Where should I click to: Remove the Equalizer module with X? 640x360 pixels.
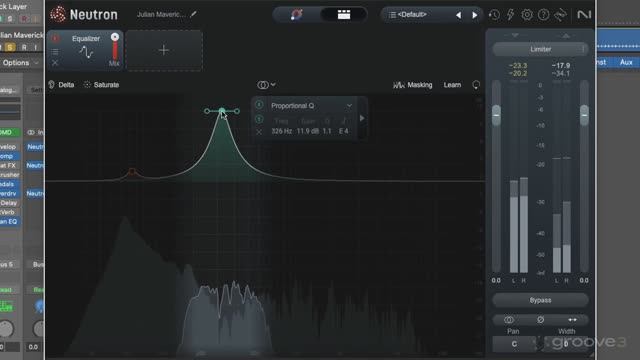pyautogui.click(x=55, y=63)
